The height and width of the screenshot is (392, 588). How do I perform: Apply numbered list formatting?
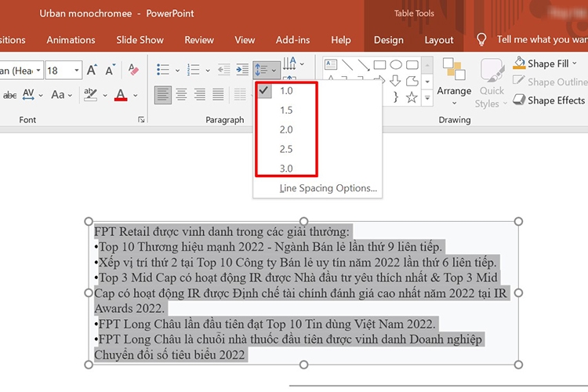194,70
